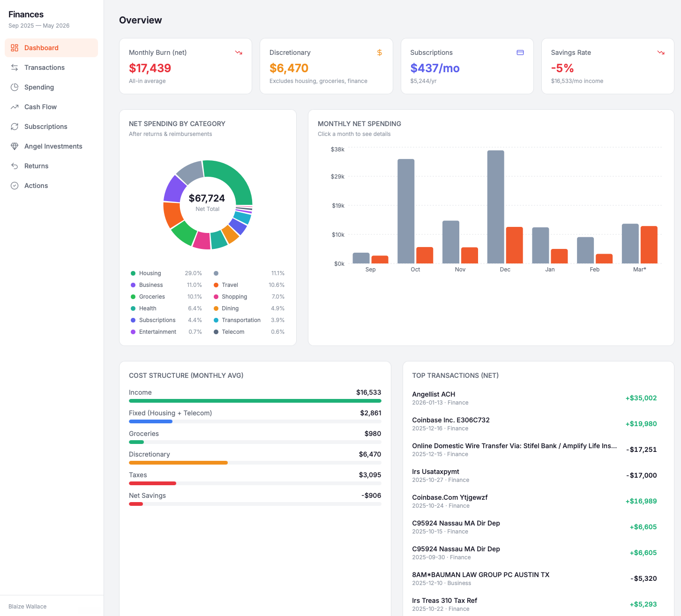The width and height of the screenshot is (681, 616).
Task: Open Subscriptions in the sidebar
Action: pos(51,127)
